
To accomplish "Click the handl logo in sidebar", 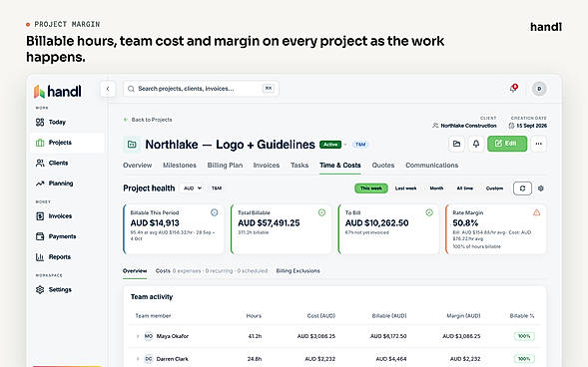I will (57, 92).
